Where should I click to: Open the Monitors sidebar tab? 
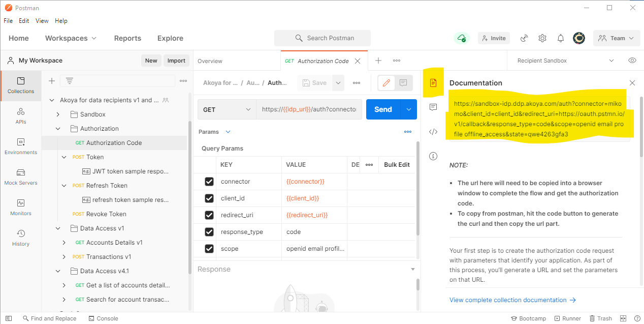click(21, 208)
